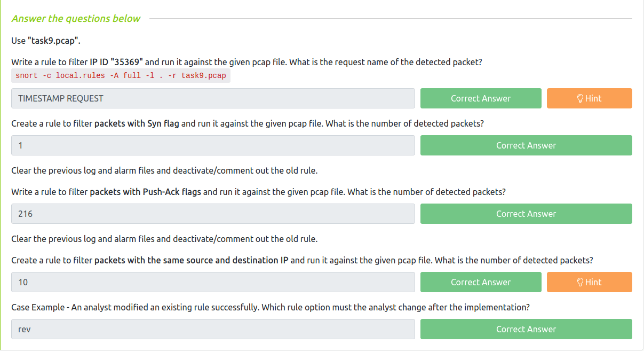Viewport: 644px width, 351px height.
Task: Click the bold "packets with Syn flag" text
Action: click(137, 123)
